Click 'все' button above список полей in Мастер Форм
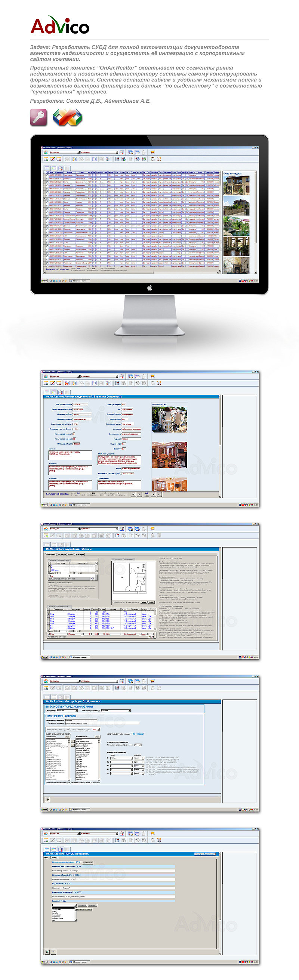This screenshot has height=980, width=299. (67, 737)
